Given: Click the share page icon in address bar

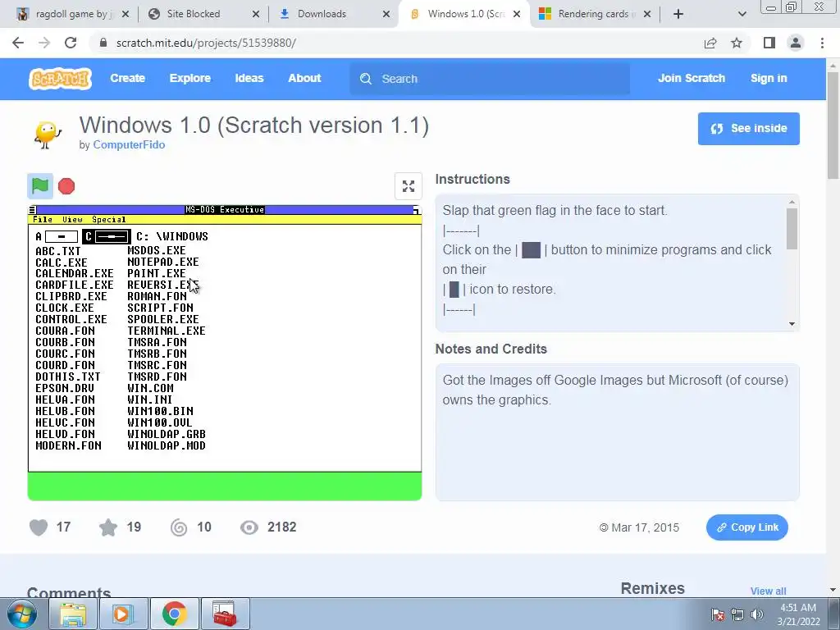Looking at the screenshot, I should [710, 43].
